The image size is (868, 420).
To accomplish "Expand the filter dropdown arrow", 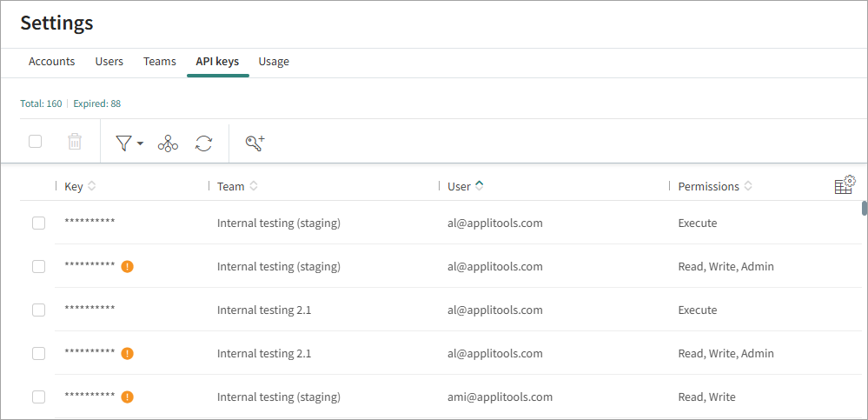I will [140, 143].
